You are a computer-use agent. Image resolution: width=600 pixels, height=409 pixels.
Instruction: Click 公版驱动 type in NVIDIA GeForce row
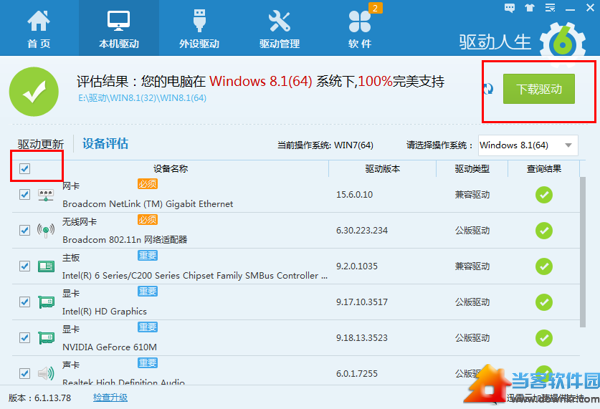click(472, 338)
